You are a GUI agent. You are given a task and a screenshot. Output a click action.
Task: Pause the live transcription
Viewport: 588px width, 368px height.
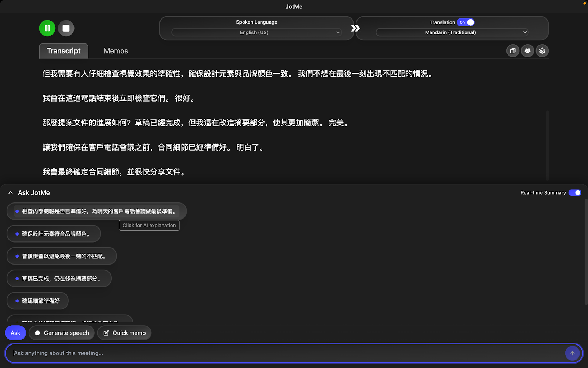47,28
